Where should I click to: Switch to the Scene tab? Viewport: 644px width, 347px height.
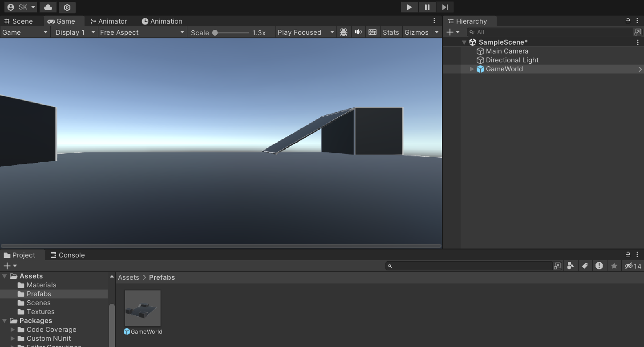[19, 21]
